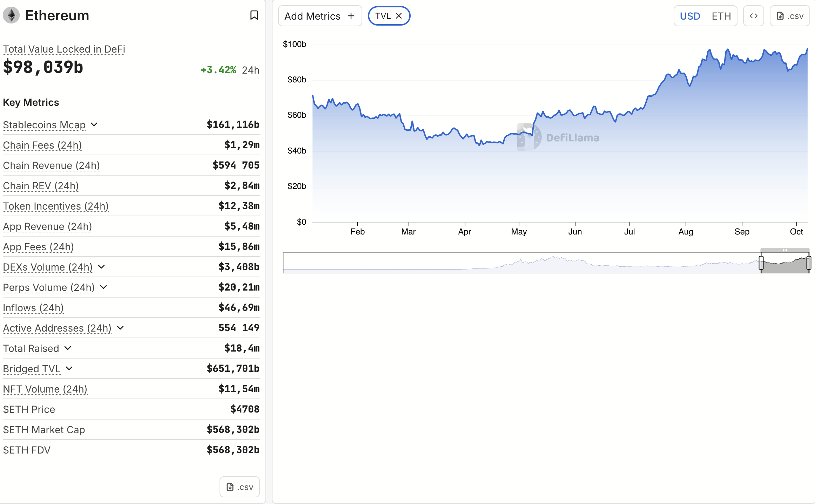This screenshot has height=504, width=815.
Task: Expand the Active Addresses (24h) row
Action: pyautogui.click(x=120, y=328)
